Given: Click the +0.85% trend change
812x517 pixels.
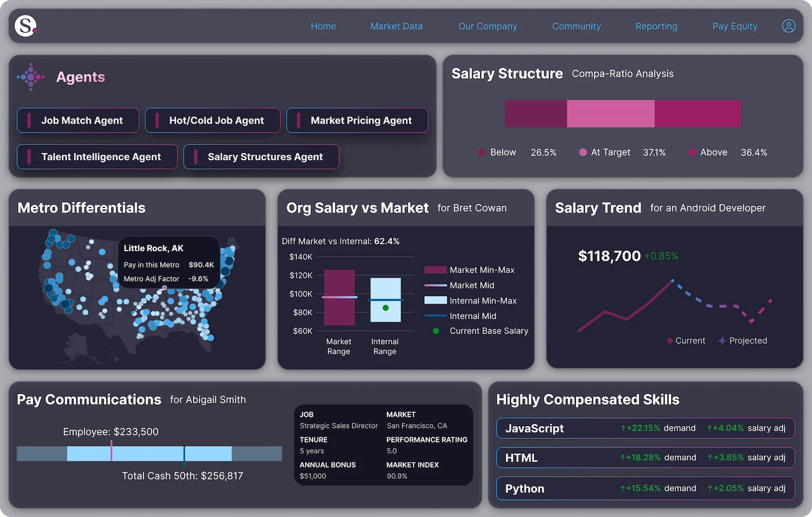Looking at the screenshot, I should (x=661, y=256).
